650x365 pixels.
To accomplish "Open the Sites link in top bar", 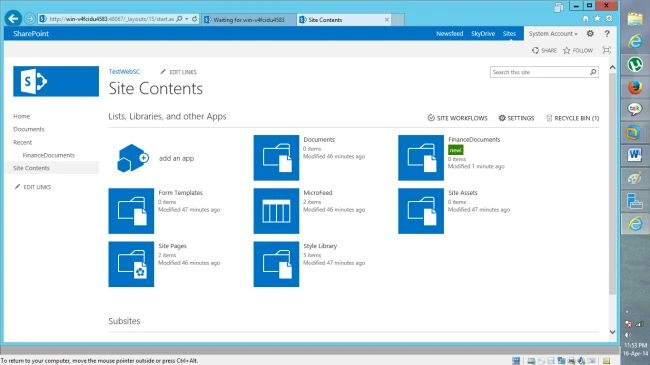I will click(x=509, y=34).
